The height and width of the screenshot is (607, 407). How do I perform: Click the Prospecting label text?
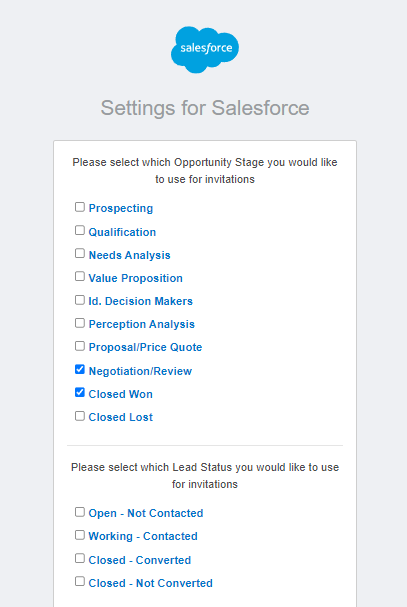tap(121, 208)
